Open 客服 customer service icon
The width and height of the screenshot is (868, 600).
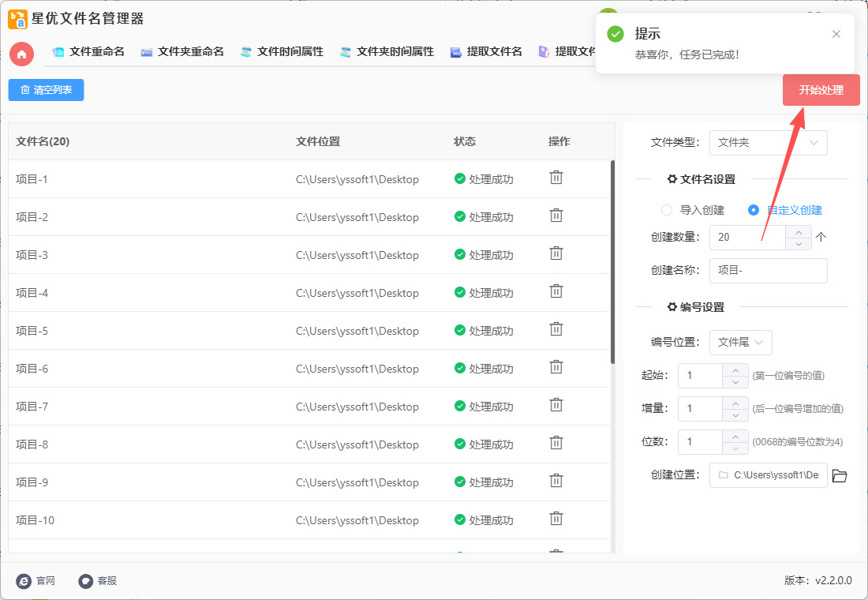[x=86, y=581]
